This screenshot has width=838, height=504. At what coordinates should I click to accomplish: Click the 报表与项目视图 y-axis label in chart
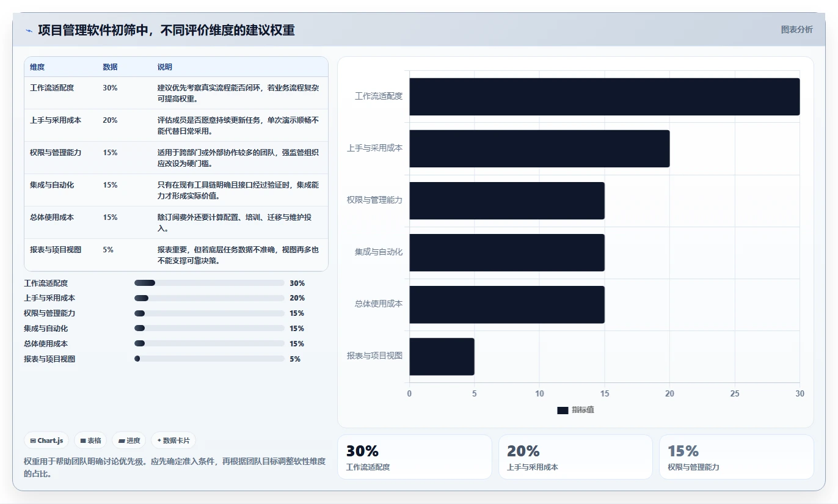(375, 356)
